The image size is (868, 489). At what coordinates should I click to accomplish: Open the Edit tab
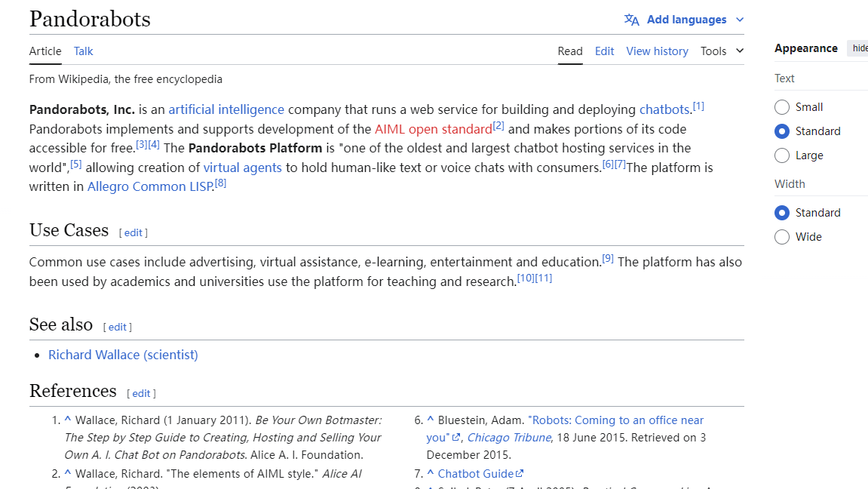click(x=605, y=51)
